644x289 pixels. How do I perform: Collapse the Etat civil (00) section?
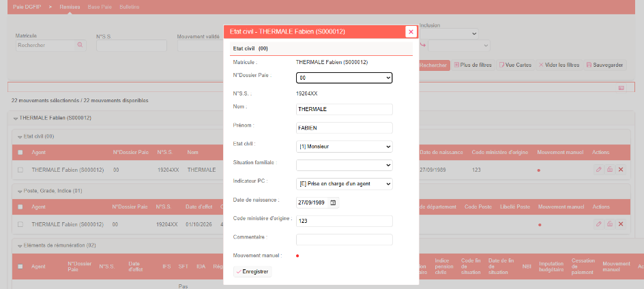tap(19, 136)
